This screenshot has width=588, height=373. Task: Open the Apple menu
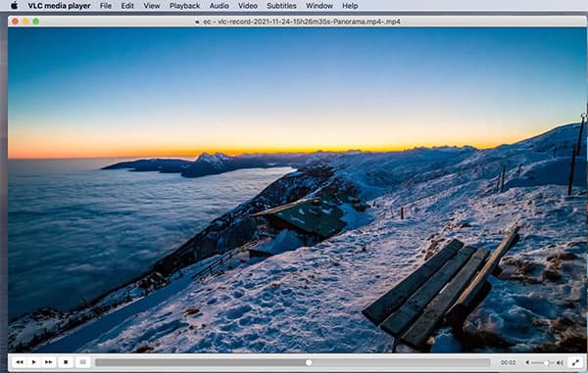(14, 5)
